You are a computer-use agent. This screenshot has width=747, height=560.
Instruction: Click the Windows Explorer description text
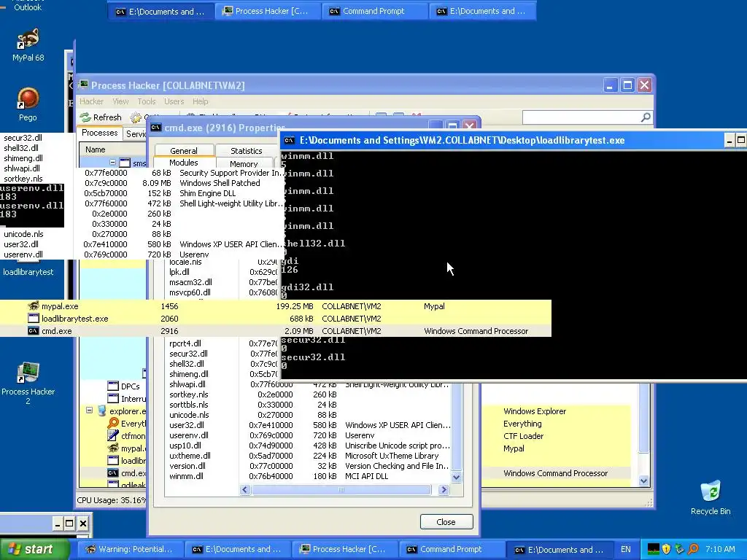point(535,411)
